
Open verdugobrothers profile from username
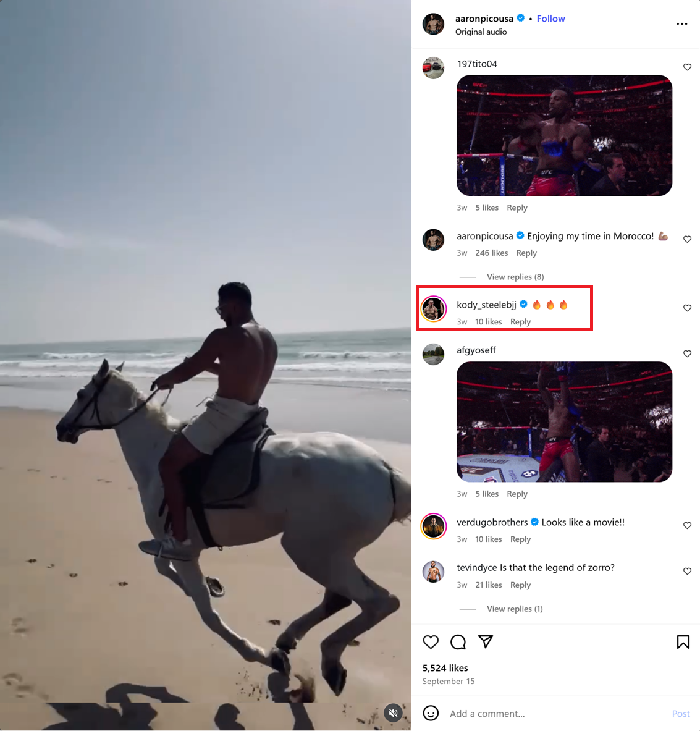492,522
